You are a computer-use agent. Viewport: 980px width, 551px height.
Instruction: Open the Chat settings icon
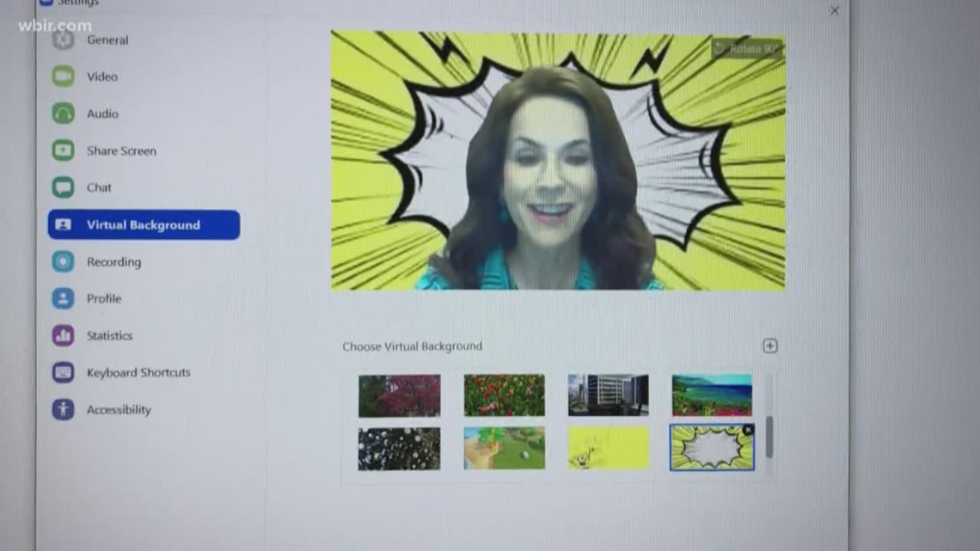[x=63, y=187]
